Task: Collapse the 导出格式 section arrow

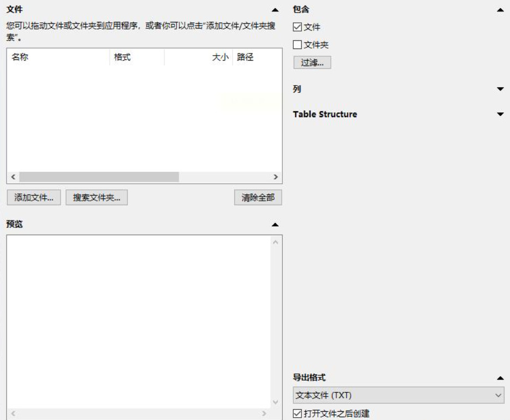Action: tap(500, 378)
